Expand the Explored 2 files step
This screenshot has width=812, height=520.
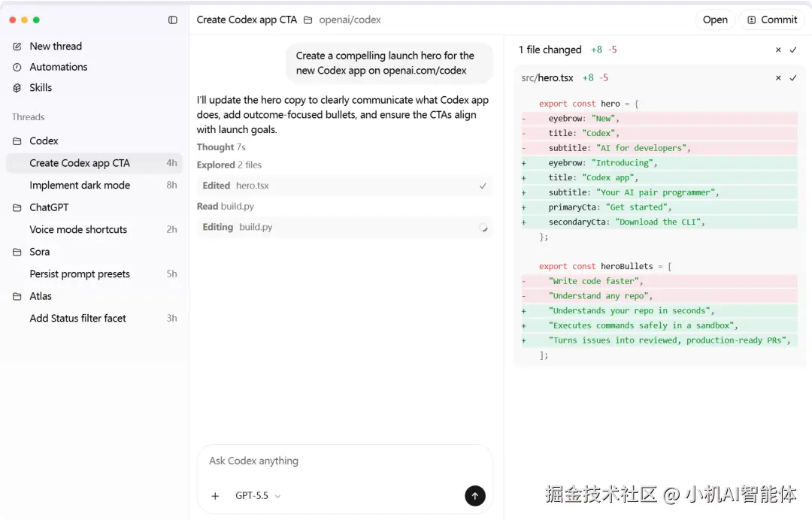229,165
